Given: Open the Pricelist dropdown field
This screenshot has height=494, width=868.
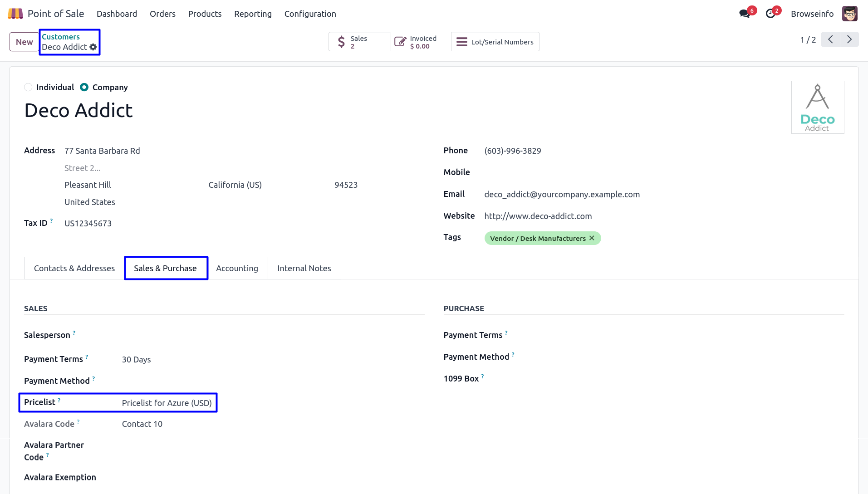Looking at the screenshot, I should [x=167, y=403].
